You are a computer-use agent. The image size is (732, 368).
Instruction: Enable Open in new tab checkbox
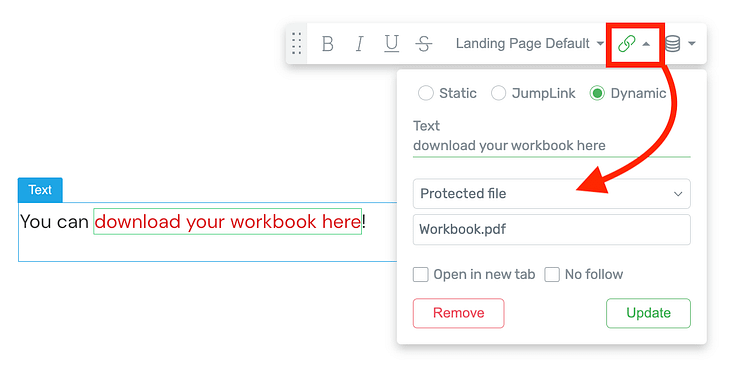click(421, 275)
